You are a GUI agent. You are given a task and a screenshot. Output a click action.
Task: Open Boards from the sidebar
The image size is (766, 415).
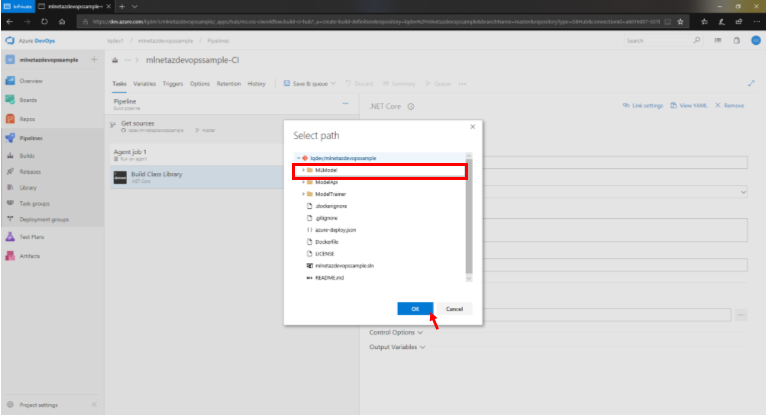click(29, 99)
